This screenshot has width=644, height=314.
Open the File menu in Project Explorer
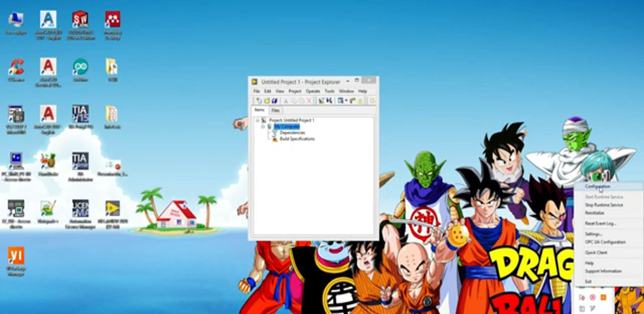tap(257, 91)
